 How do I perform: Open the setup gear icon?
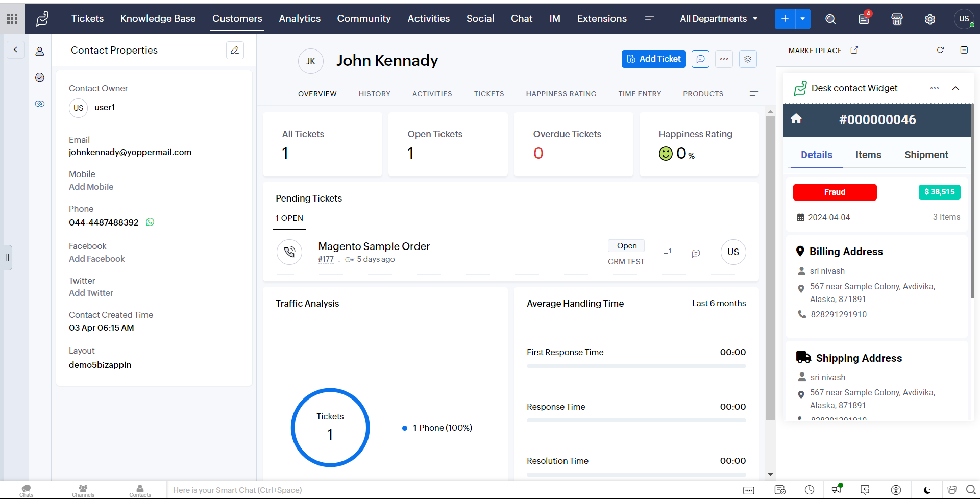(x=929, y=19)
